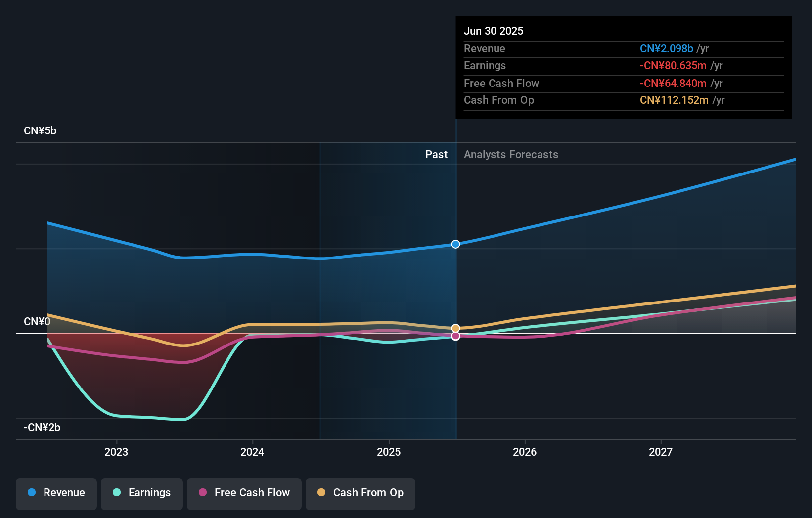The width and height of the screenshot is (812, 518).
Task: Toggle the Revenue series visibility
Action: coord(56,493)
